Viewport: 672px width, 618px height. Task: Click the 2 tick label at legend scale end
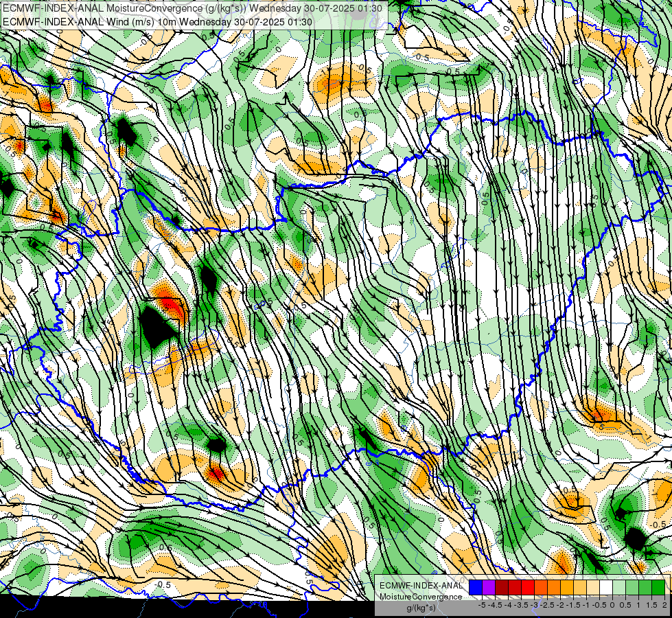pyautogui.click(x=664, y=605)
